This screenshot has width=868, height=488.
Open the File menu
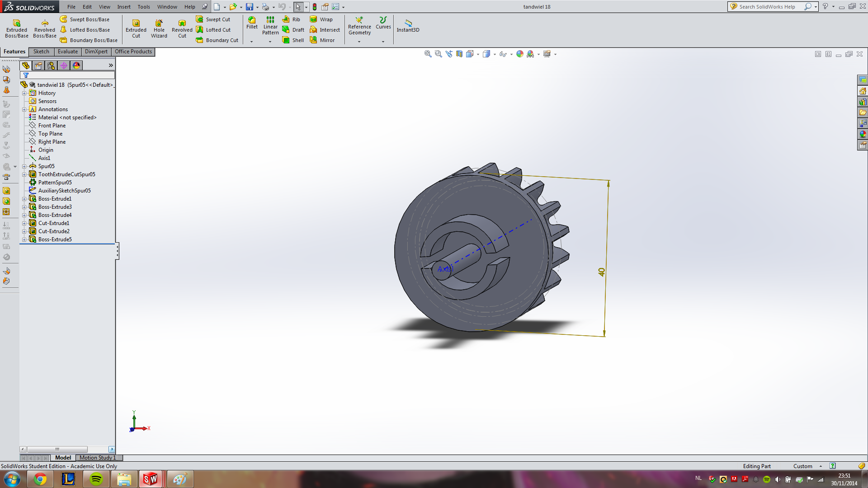coord(71,7)
